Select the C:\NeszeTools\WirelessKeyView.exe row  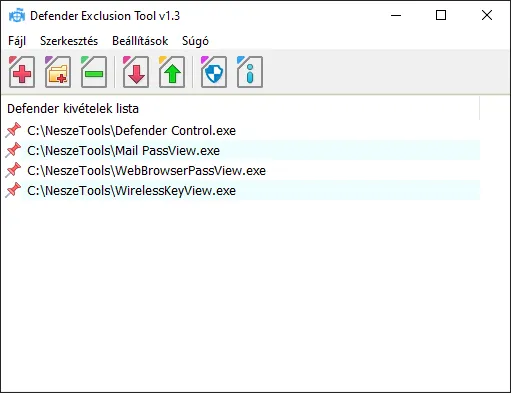click(x=242, y=190)
